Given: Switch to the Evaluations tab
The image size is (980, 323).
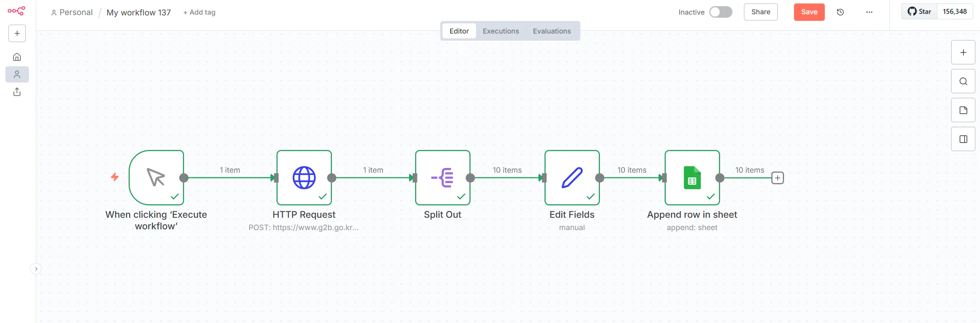Looking at the screenshot, I should coord(551,31).
